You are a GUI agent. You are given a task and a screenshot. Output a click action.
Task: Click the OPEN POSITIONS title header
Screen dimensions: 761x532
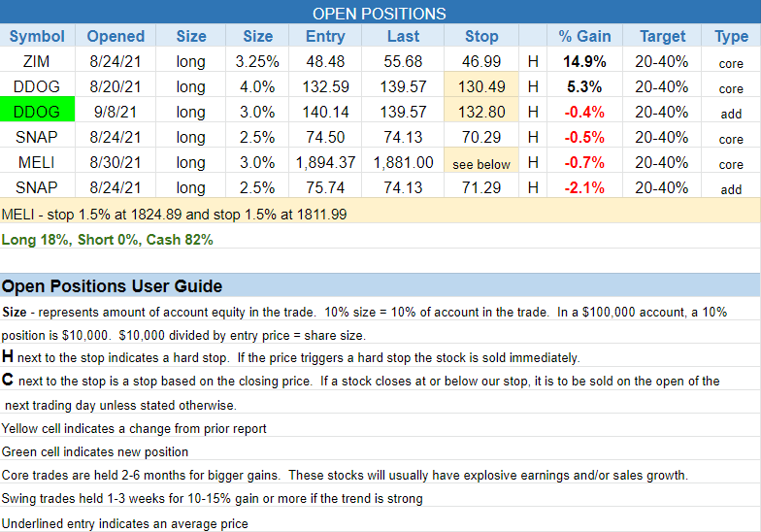[x=380, y=14]
